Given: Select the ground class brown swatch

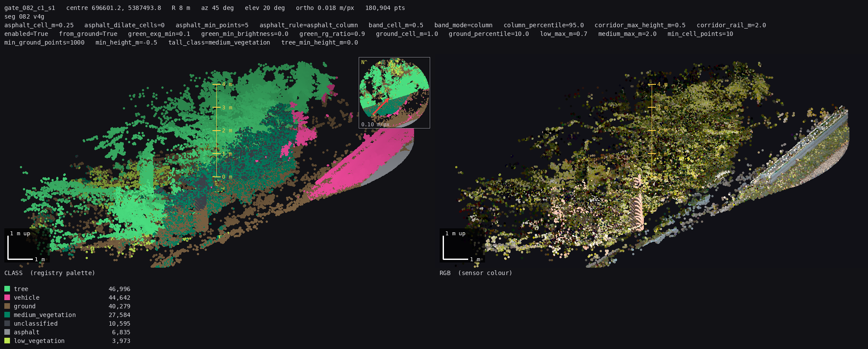Looking at the screenshot, I should click(7, 306).
